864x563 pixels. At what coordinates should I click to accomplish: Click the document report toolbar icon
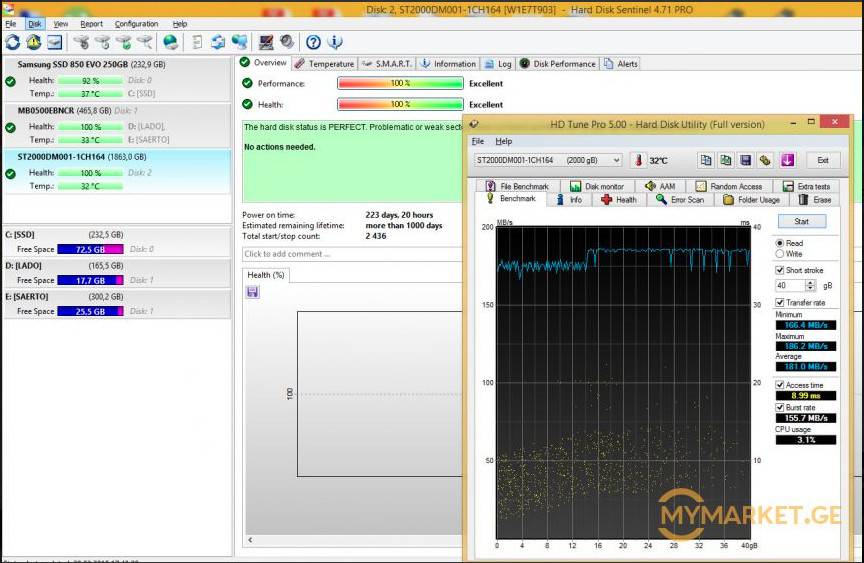pyautogui.click(x=197, y=42)
